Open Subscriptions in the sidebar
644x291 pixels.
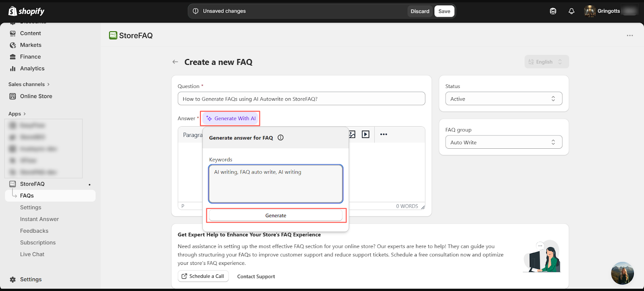click(x=38, y=242)
